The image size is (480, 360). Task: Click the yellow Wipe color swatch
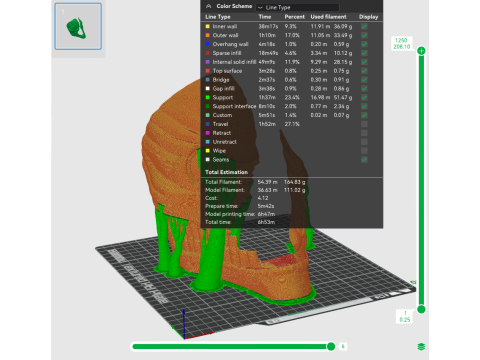208,151
